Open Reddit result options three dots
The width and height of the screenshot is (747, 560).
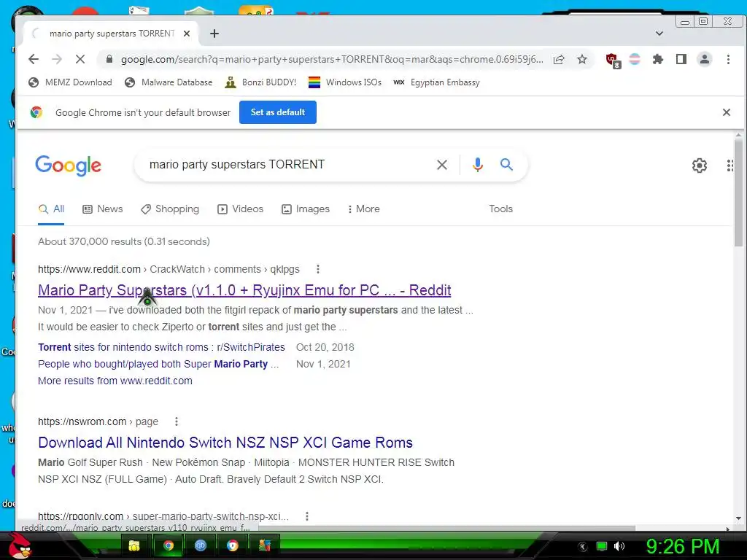(318, 269)
